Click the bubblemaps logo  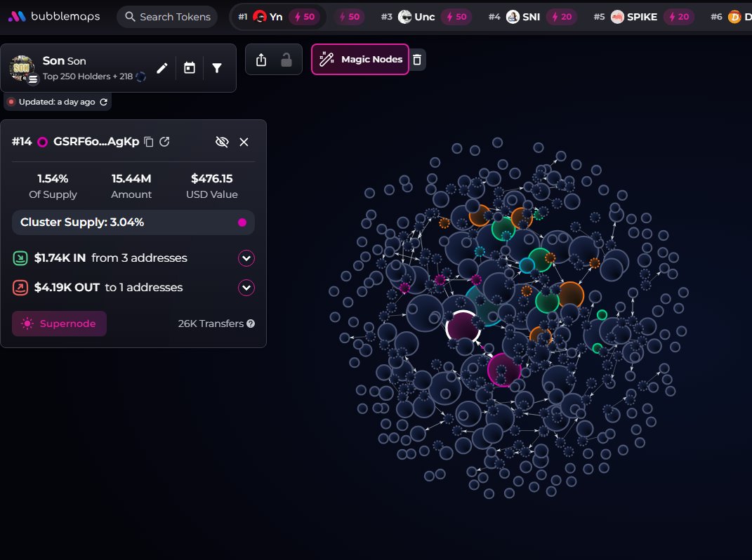click(x=53, y=16)
